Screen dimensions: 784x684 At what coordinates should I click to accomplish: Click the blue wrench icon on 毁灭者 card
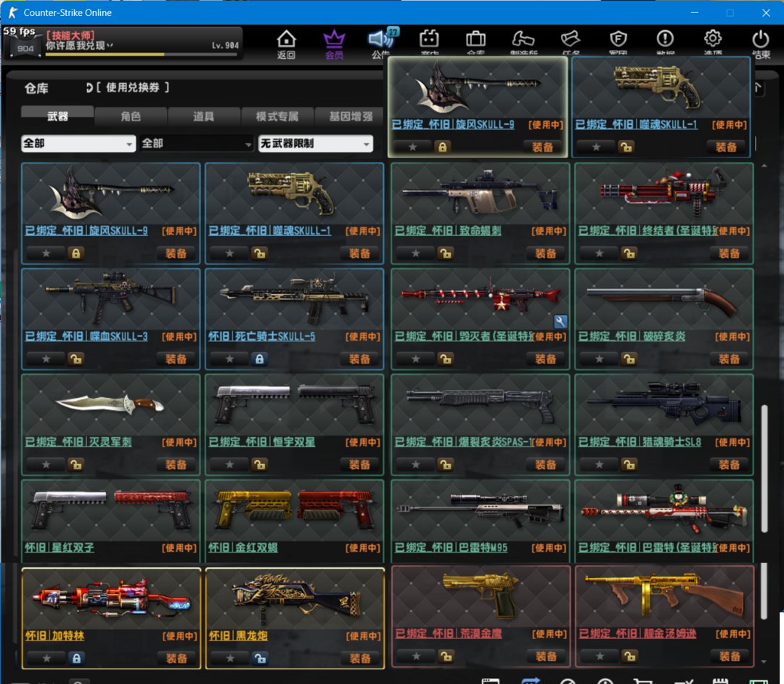[560, 322]
